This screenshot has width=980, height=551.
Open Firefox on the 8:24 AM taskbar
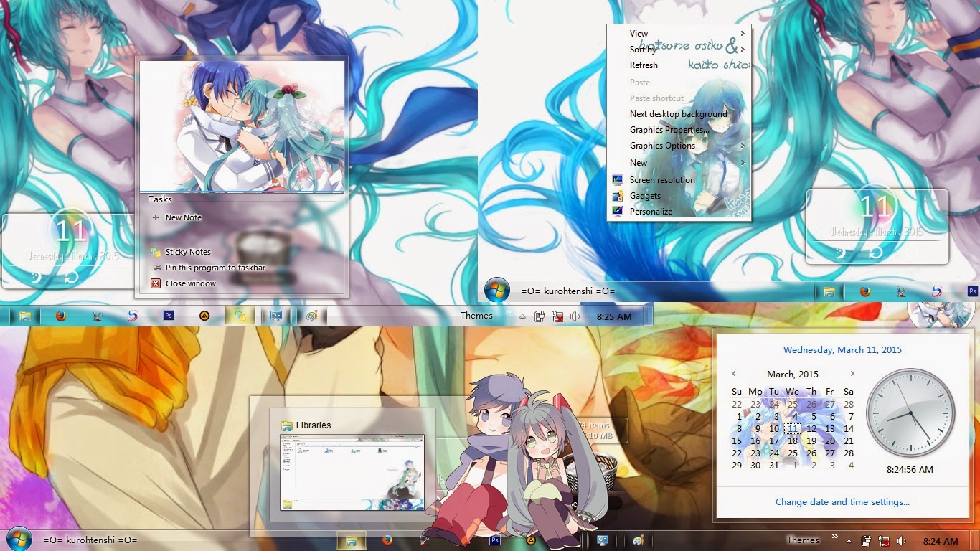387,540
